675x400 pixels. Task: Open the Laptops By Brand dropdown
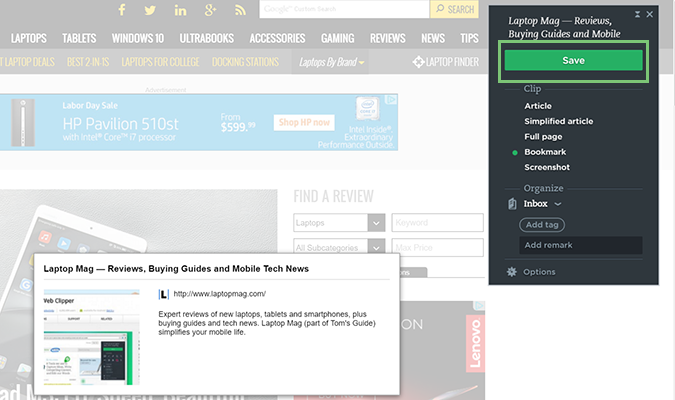(331, 62)
